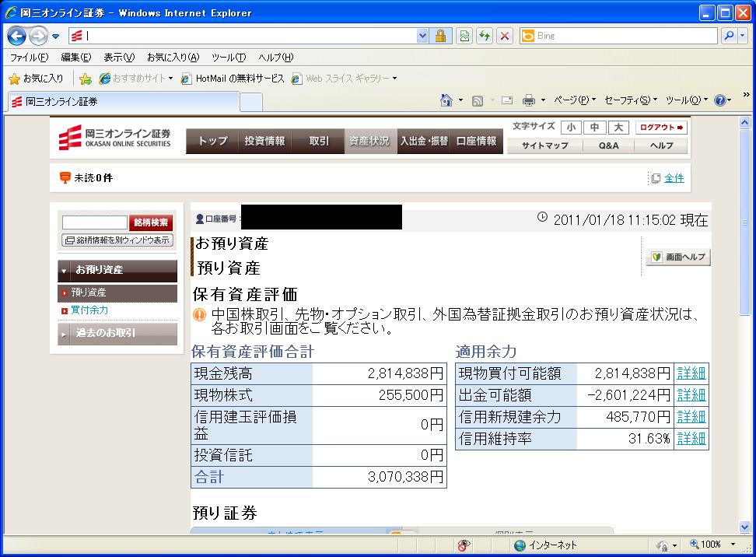
Task: Click the Okasan Online Securities logo
Action: [x=114, y=138]
